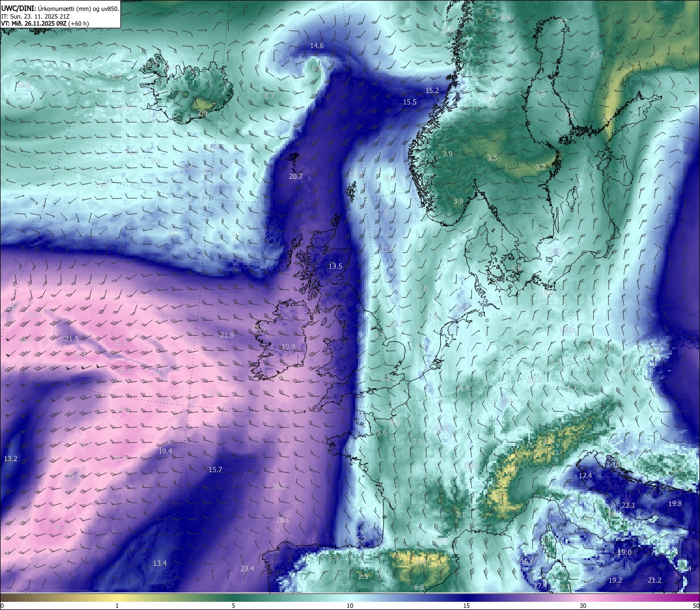Click the 19.2 value at the bottom right

point(615,580)
